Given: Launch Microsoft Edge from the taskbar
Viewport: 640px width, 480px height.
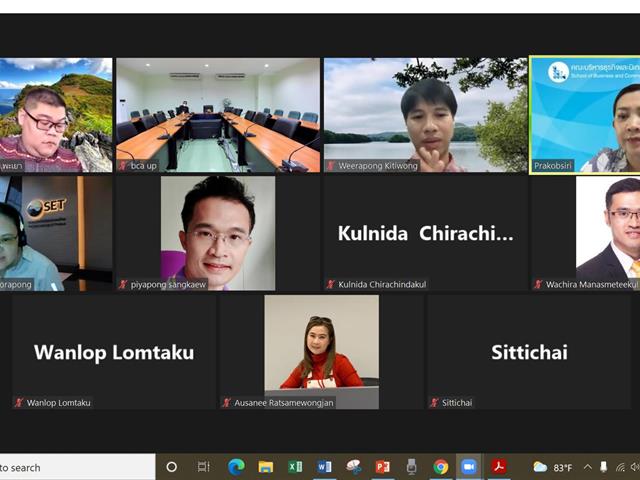Looking at the screenshot, I should click(x=236, y=467).
